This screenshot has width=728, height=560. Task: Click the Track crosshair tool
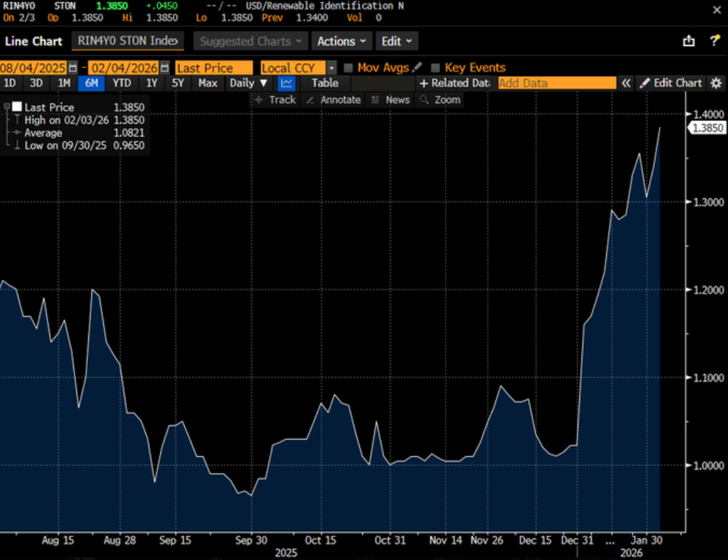pyautogui.click(x=275, y=100)
